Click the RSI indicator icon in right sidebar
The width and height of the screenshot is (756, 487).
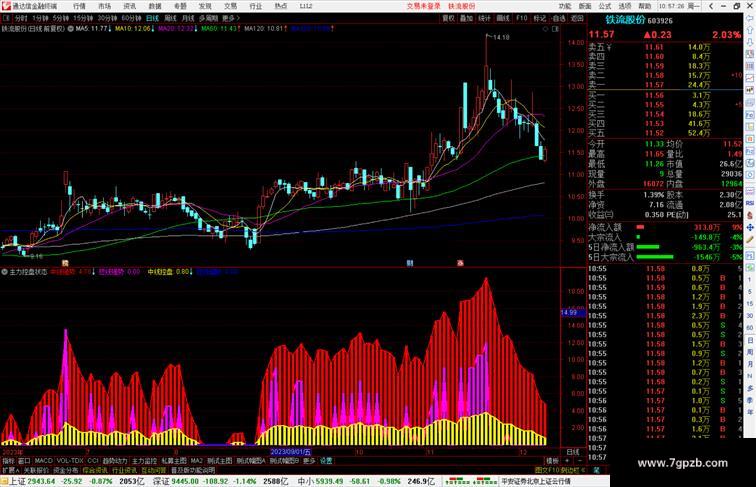(750, 203)
